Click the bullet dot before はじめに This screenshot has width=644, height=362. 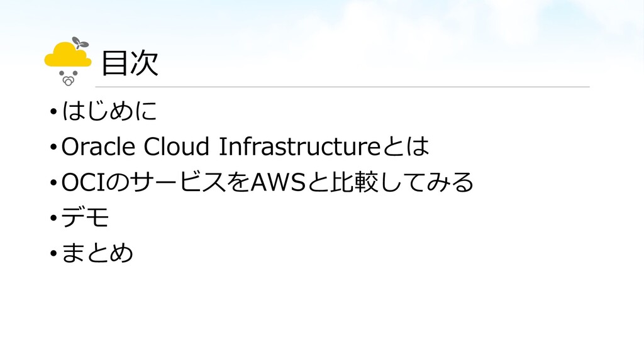[x=53, y=111]
